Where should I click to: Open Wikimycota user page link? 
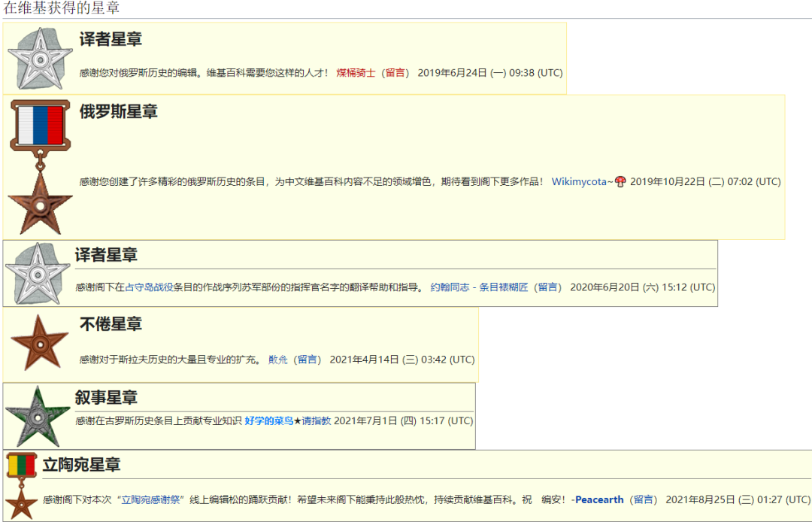point(580,182)
